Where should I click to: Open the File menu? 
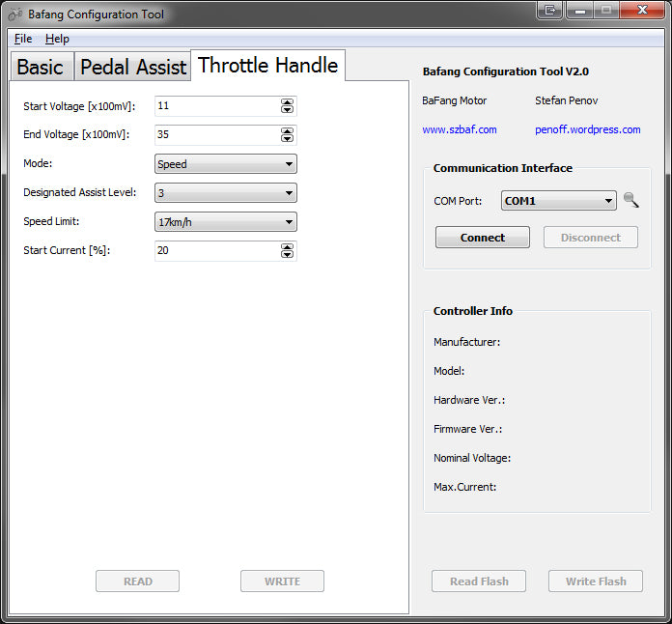[x=23, y=39]
